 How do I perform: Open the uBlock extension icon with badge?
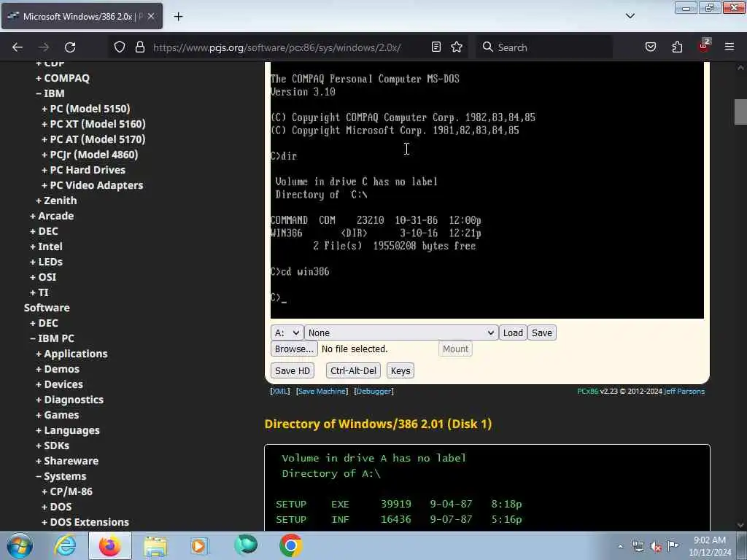point(704,46)
